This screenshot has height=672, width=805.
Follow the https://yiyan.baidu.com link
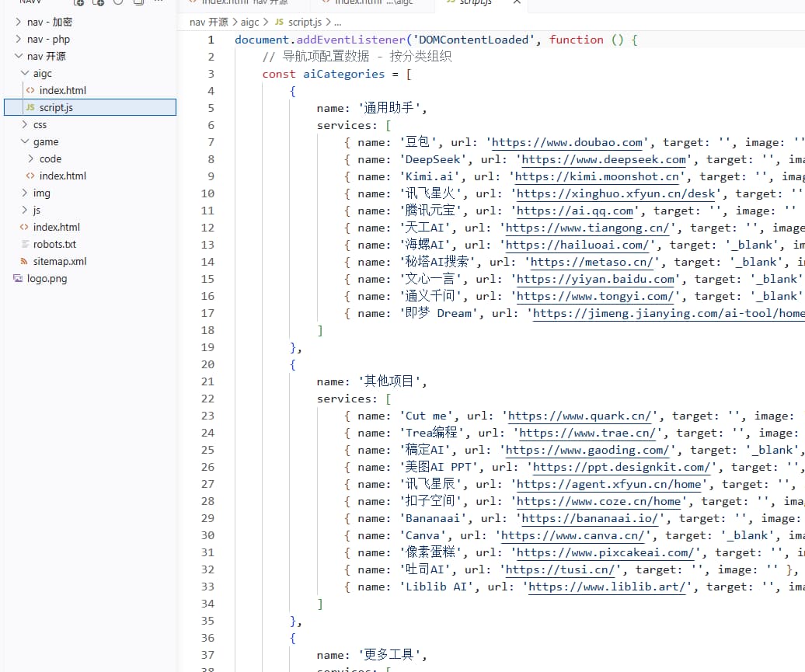coord(595,279)
